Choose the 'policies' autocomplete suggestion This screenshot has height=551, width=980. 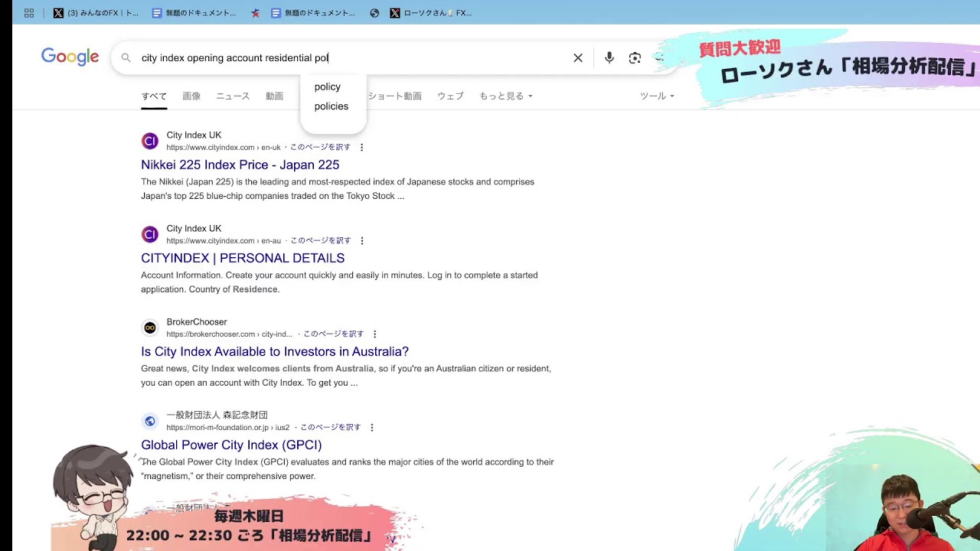pyautogui.click(x=332, y=106)
